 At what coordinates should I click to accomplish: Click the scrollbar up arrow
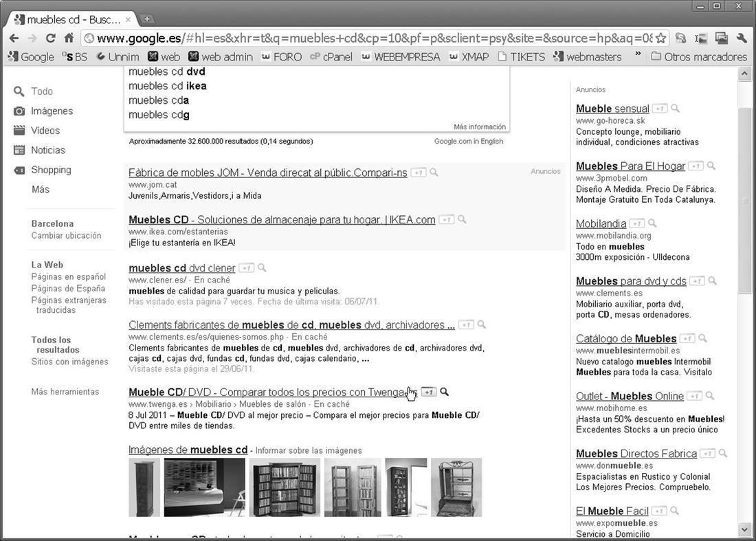pos(744,74)
